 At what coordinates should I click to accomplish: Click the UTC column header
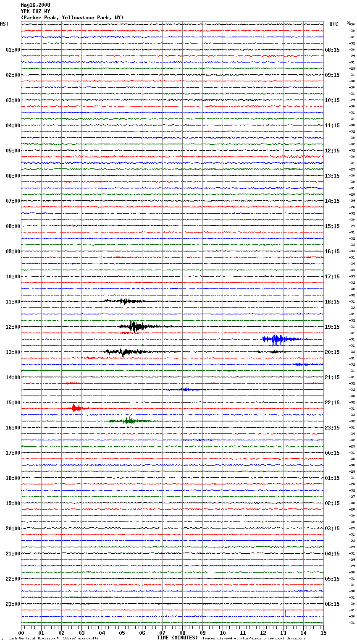click(334, 24)
